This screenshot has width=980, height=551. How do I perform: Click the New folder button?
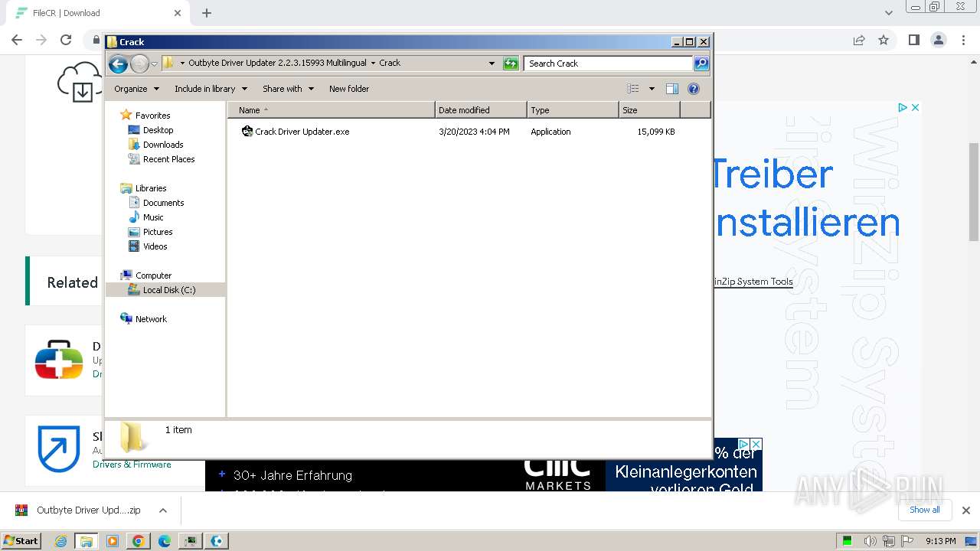349,89
